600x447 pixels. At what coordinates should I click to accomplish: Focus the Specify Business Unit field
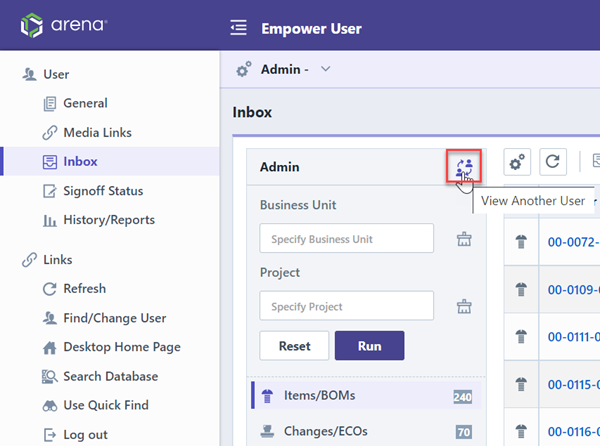(x=347, y=238)
